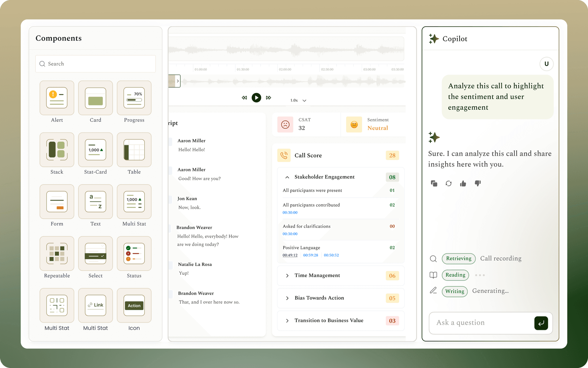Click the Transition to Business Value score 03
This screenshot has width=588, height=368.
point(392,321)
